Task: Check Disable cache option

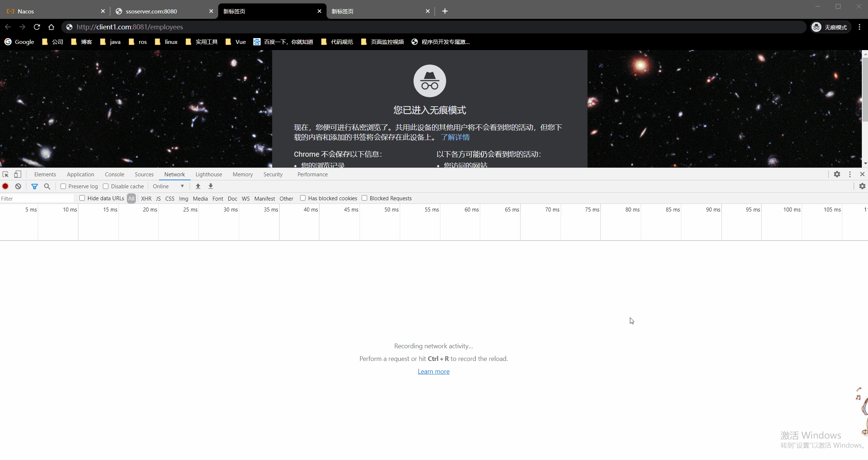Action: coord(106,186)
